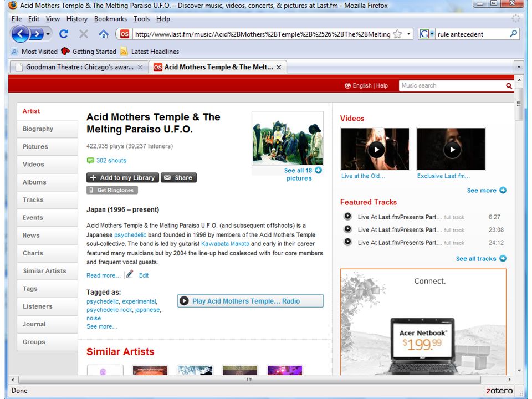Open the History menu
Screen dimensions: 532x399
pyautogui.click(x=76, y=19)
